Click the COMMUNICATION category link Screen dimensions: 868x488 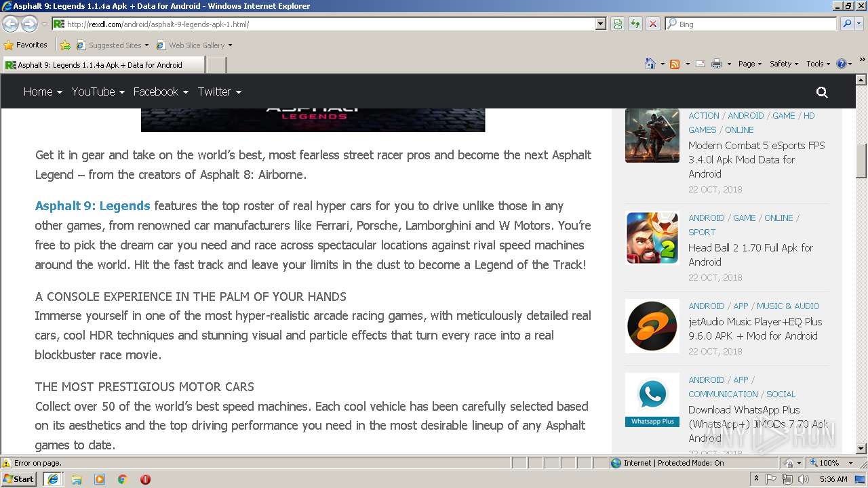723,394
